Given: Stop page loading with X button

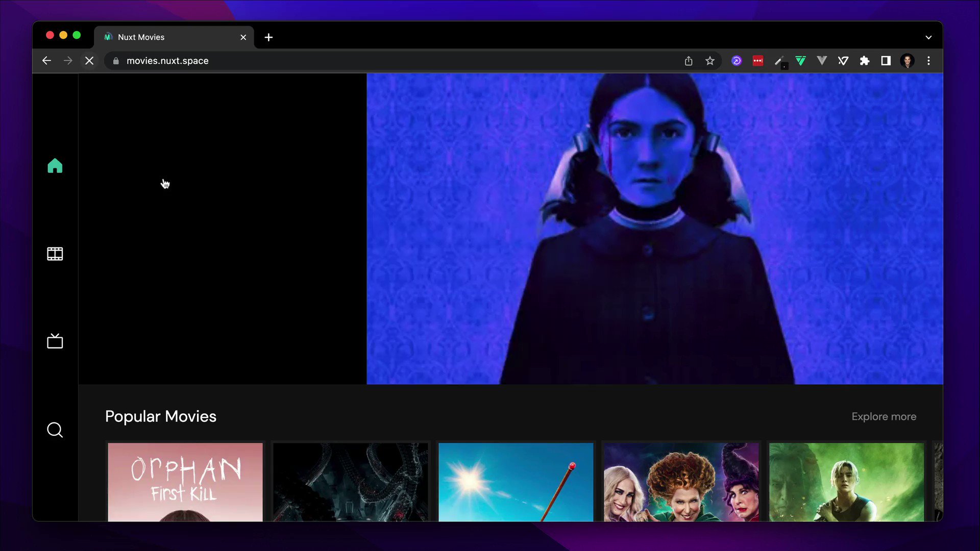Looking at the screenshot, I should tap(89, 61).
